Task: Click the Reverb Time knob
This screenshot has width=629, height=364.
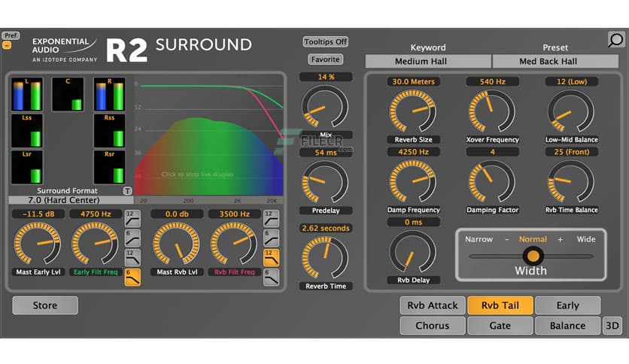Action: coord(325,258)
